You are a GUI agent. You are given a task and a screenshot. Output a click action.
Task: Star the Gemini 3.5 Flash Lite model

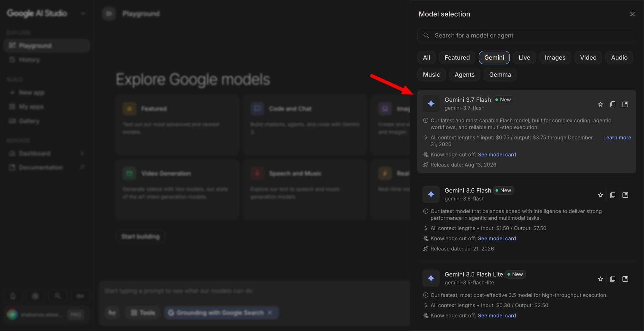[601, 279]
